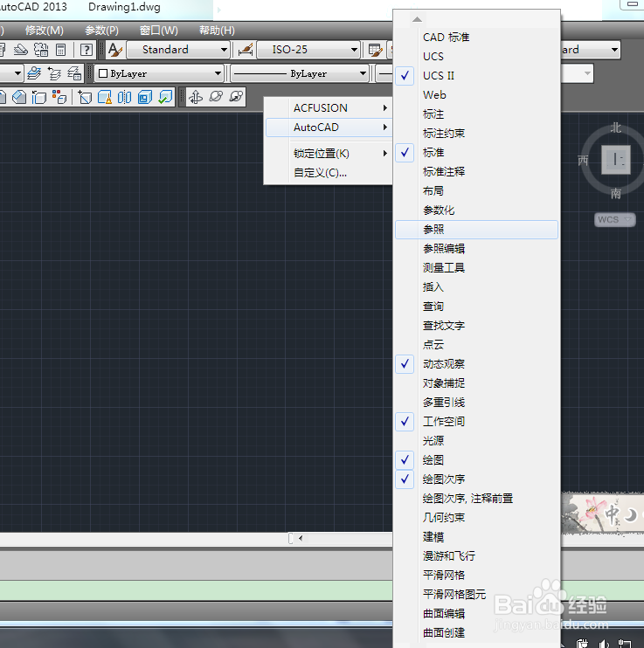Select the AutoCAD submenu entry
This screenshot has height=648, width=644.
[329, 128]
